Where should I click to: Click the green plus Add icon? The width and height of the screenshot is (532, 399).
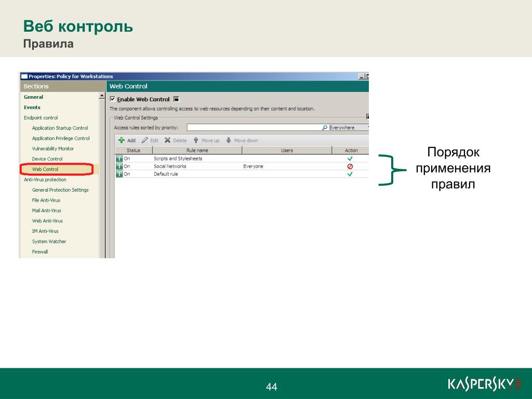[x=122, y=140]
